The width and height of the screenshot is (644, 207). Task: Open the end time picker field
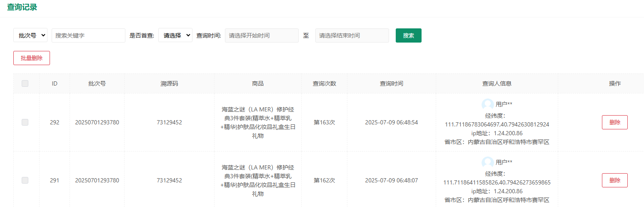352,35
